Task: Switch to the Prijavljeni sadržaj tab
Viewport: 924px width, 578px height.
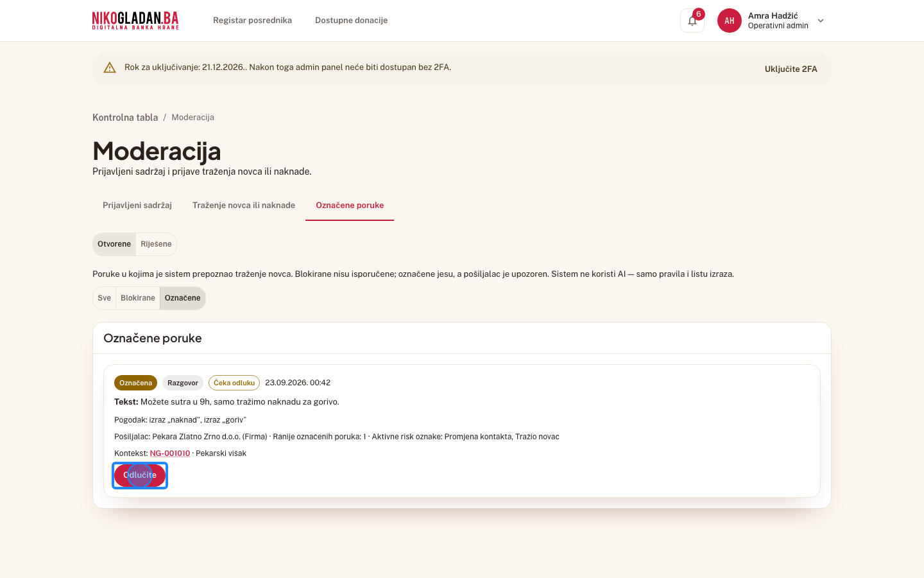Action: click(137, 206)
